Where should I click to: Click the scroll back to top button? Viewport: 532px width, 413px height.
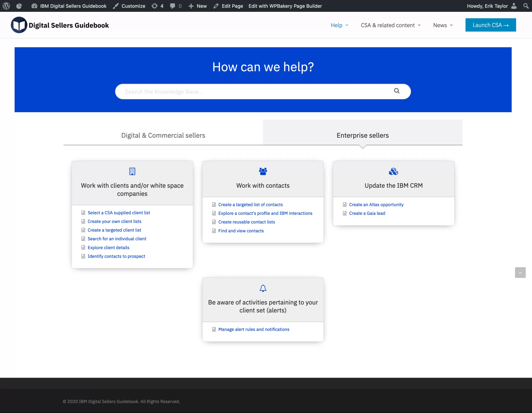click(520, 273)
